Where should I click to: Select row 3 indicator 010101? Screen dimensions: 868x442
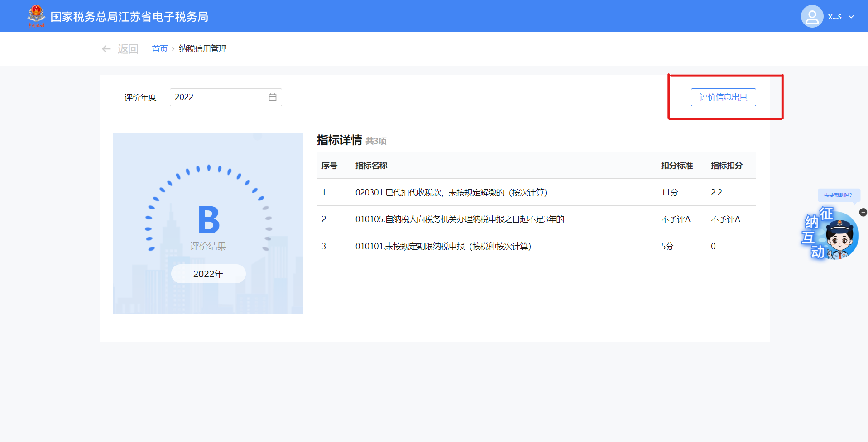coord(443,247)
